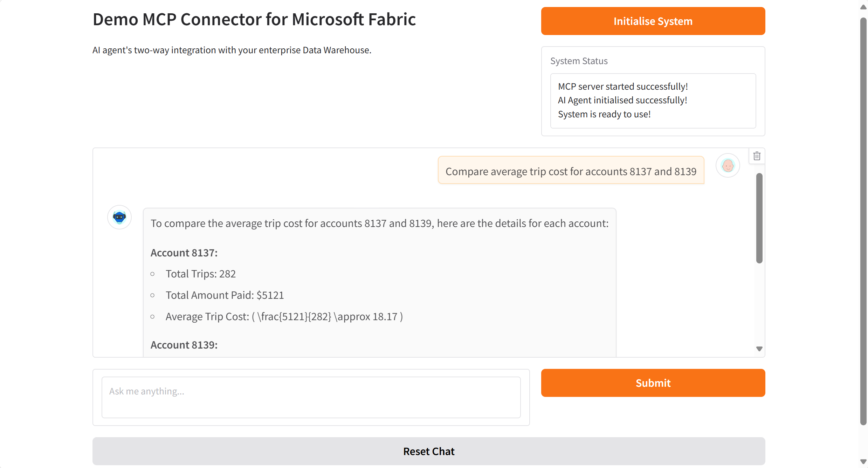Click the 'Total Trips: 282' line
This screenshot has width=868, height=468.
(200, 274)
